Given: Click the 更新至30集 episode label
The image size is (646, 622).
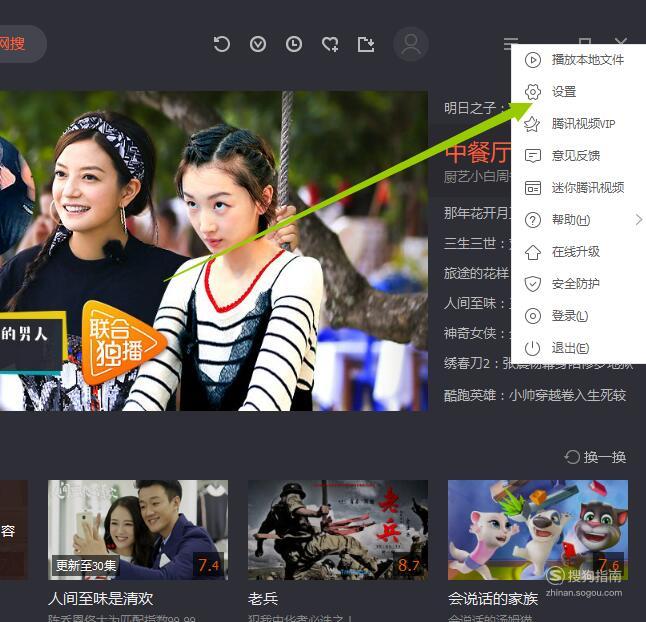Looking at the screenshot, I should point(86,566).
